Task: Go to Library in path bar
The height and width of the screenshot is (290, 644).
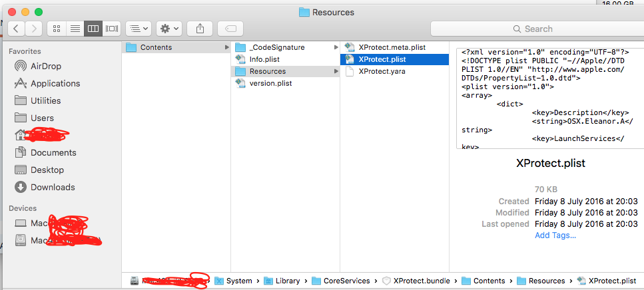Action: tap(282, 281)
